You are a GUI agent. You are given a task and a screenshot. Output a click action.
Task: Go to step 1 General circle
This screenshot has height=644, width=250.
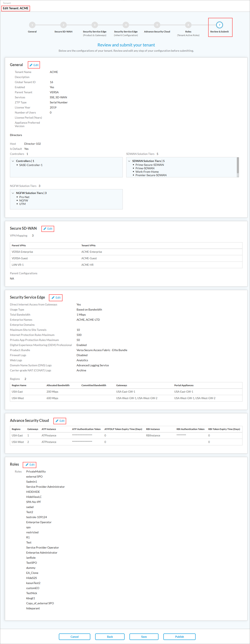[x=32, y=25]
